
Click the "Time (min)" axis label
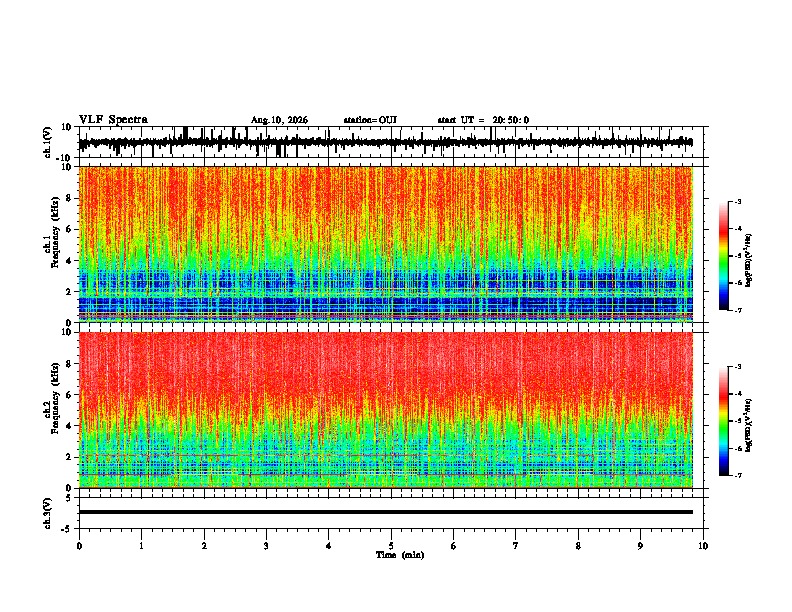point(400,555)
